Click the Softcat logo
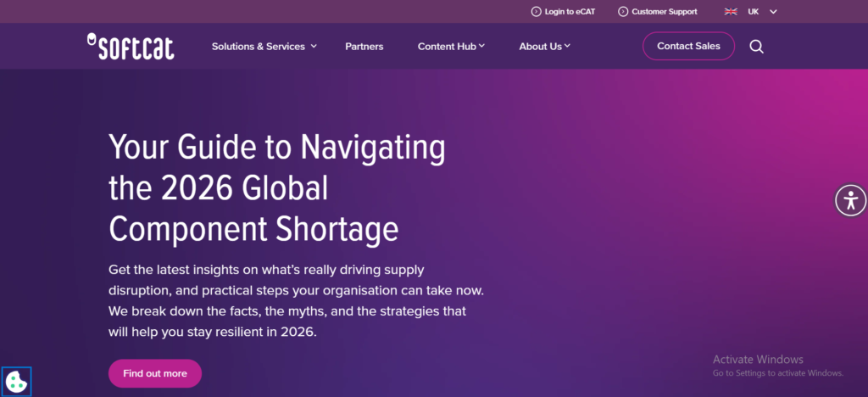Image resolution: width=868 pixels, height=397 pixels. 131,46
